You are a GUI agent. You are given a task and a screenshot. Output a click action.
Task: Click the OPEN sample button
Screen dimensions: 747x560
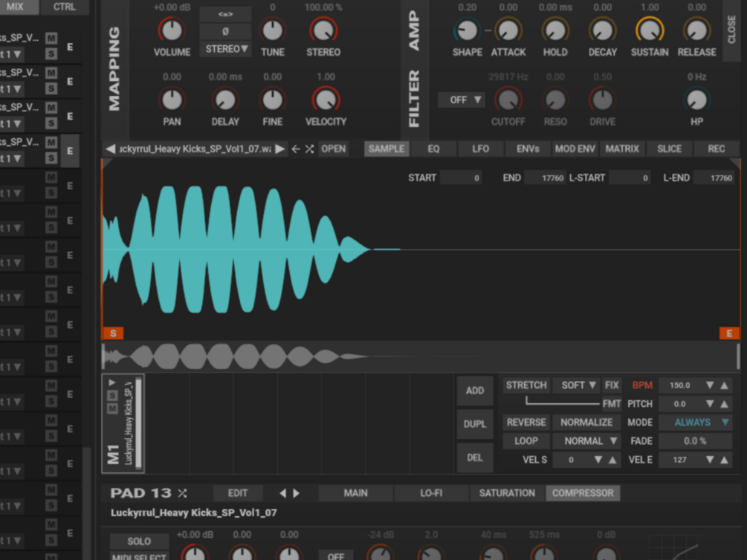click(x=334, y=149)
